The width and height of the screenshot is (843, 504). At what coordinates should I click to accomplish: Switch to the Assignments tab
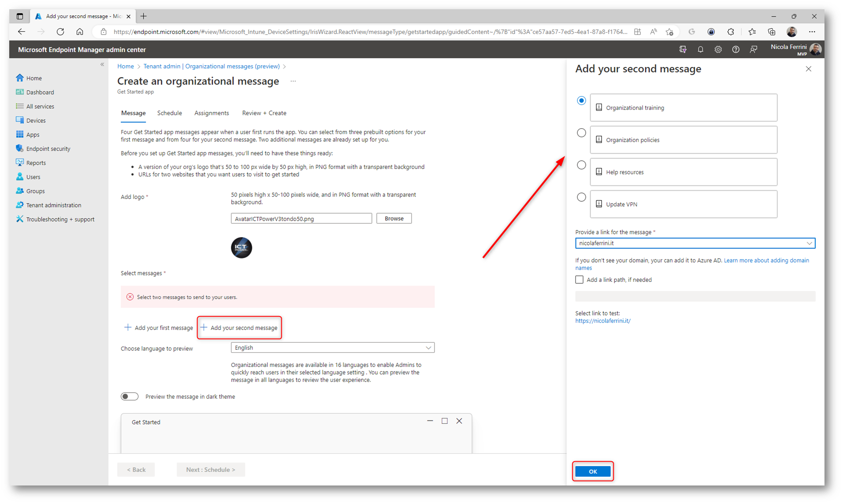click(x=212, y=113)
